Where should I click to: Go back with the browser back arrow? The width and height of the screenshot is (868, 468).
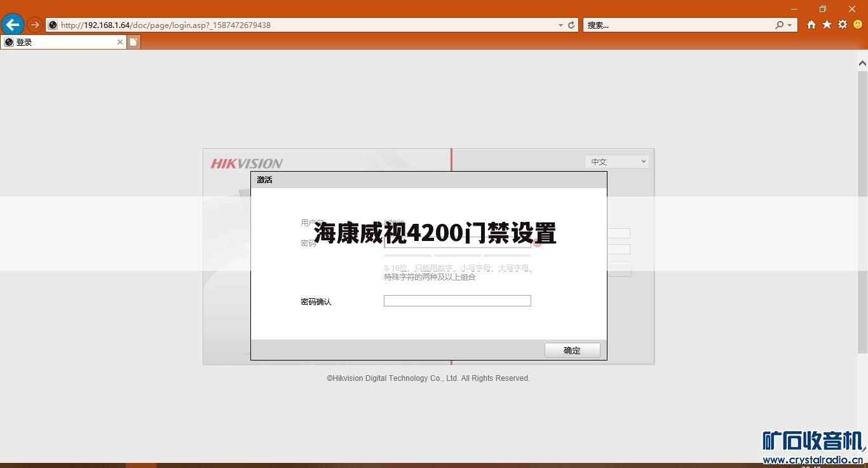[13, 25]
